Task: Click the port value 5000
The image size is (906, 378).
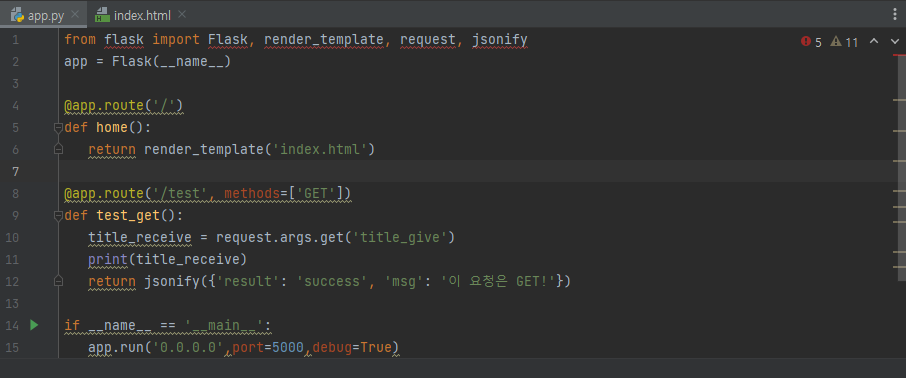Action: coord(288,347)
